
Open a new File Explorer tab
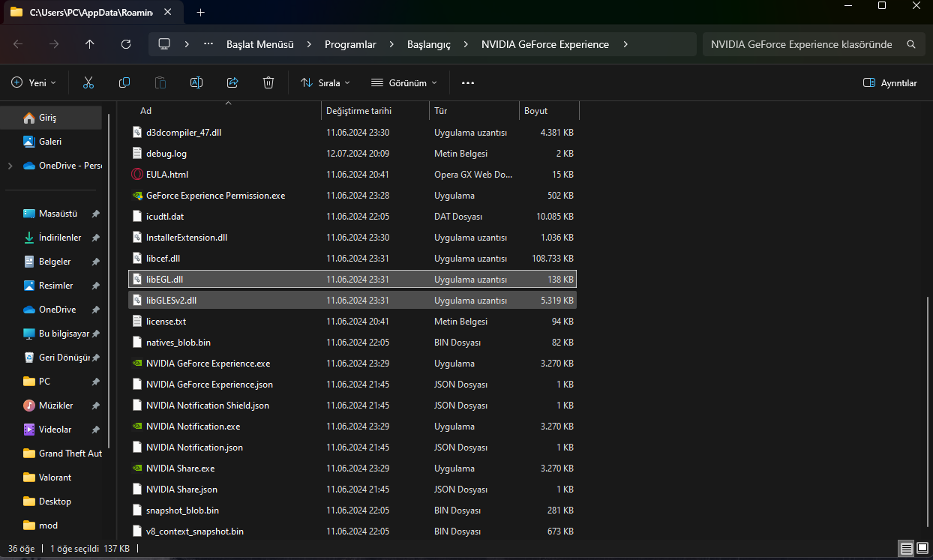coord(200,12)
